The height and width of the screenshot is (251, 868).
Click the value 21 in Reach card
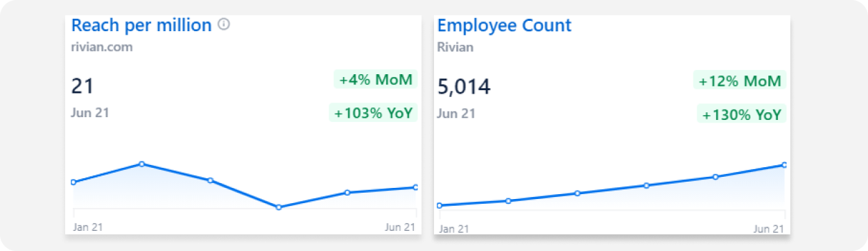[82, 87]
